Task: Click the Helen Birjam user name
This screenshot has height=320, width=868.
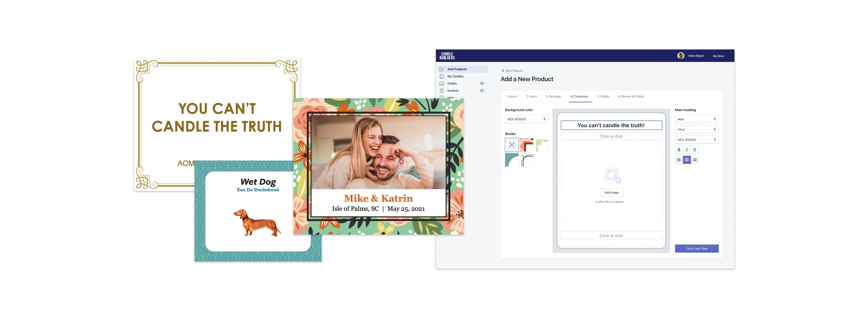Action: coord(696,56)
